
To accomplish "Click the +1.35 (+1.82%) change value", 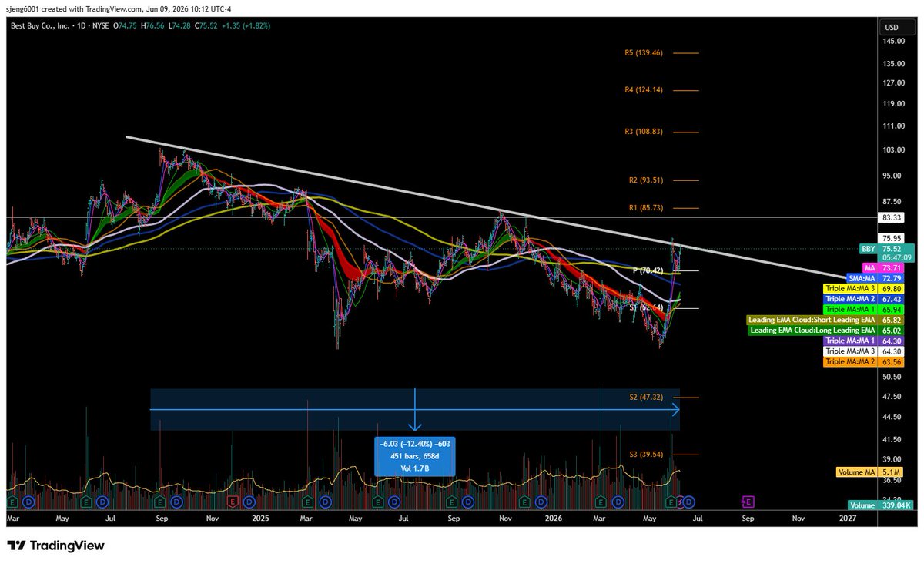I will (248, 25).
